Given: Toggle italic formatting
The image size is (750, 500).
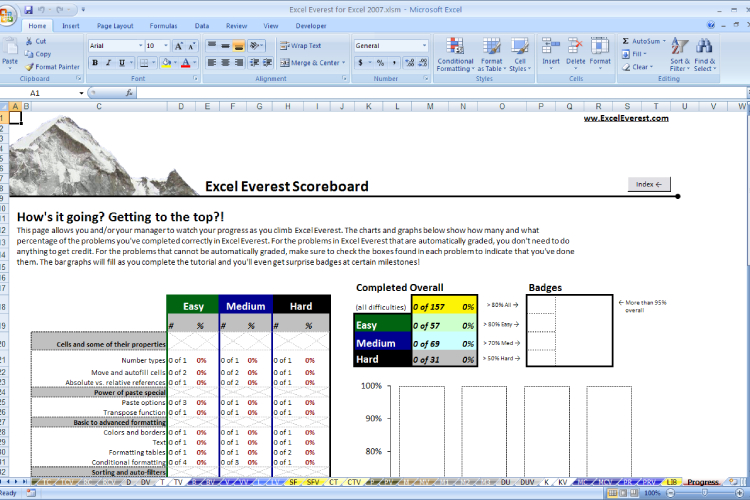Looking at the screenshot, I should [109, 63].
